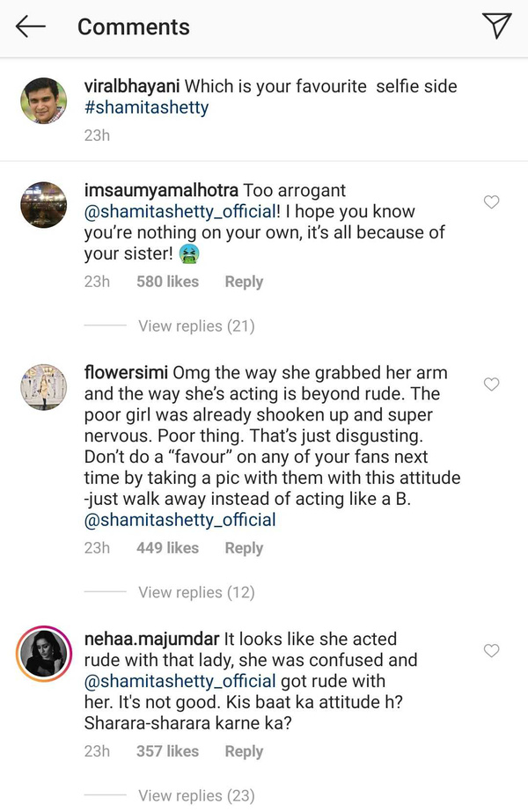Screen dimensions: 528x812
Task: Open viralbhayani's profile picture
Action: [43, 101]
